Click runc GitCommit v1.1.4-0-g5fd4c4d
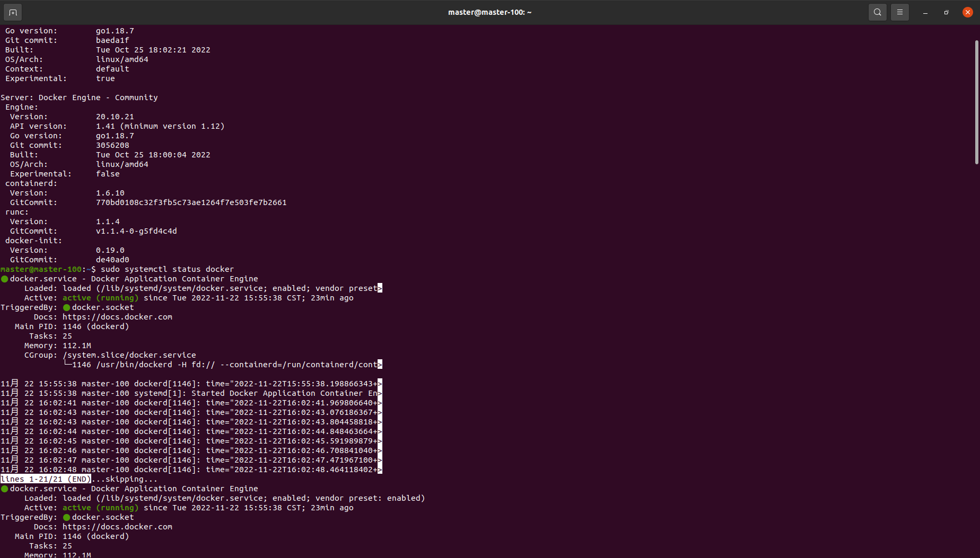Image resolution: width=980 pixels, height=558 pixels. coord(136,231)
